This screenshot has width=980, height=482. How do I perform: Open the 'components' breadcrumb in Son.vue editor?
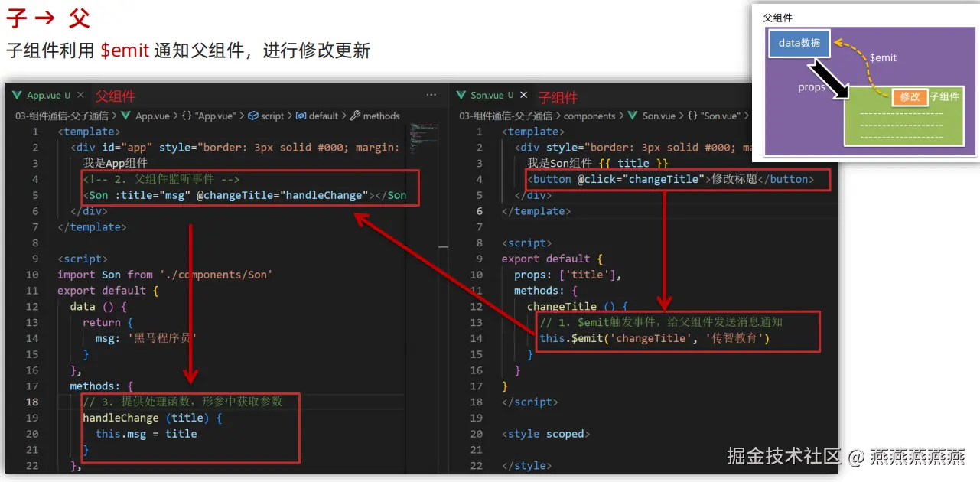pos(589,116)
